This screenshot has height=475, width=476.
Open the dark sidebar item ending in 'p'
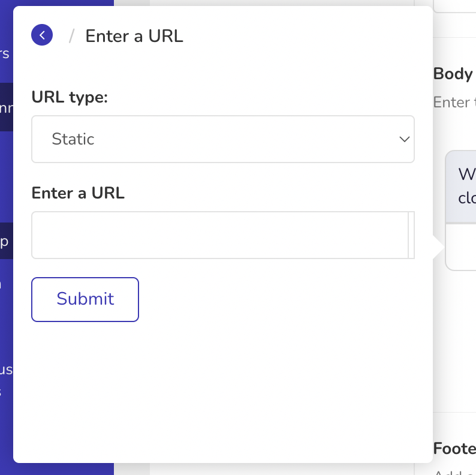(x=7, y=241)
